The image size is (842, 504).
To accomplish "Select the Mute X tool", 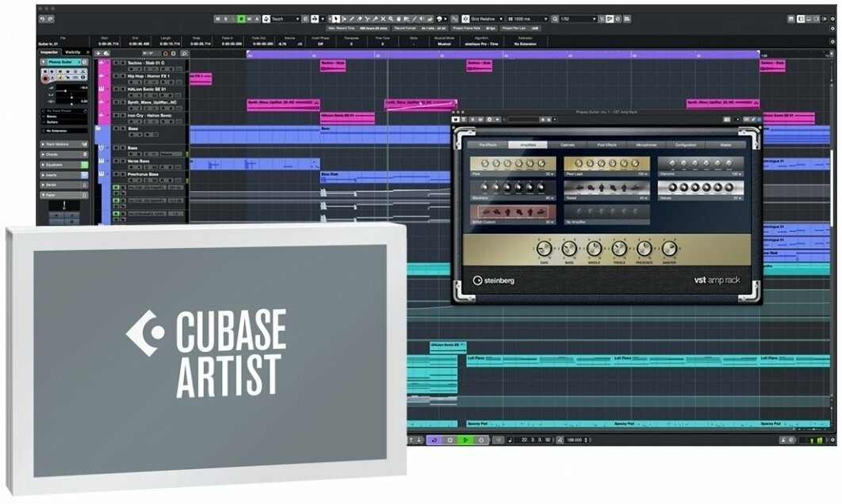I will click(383, 19).
